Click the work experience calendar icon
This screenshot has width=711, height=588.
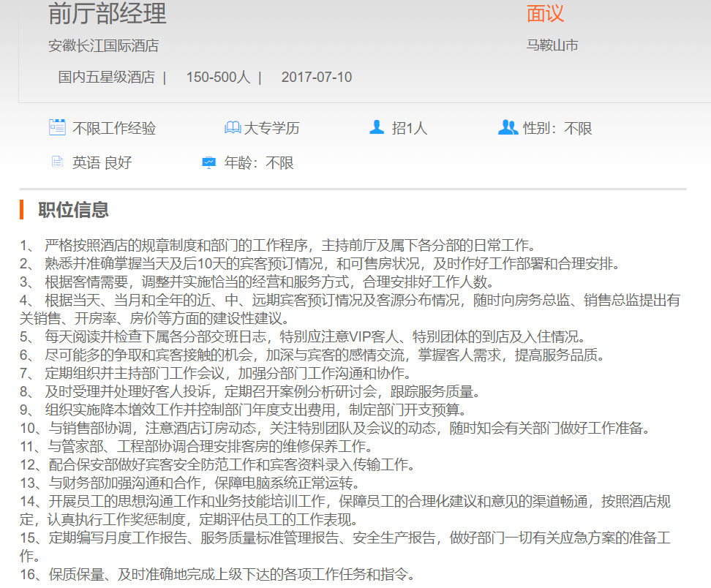click(57, 128)
